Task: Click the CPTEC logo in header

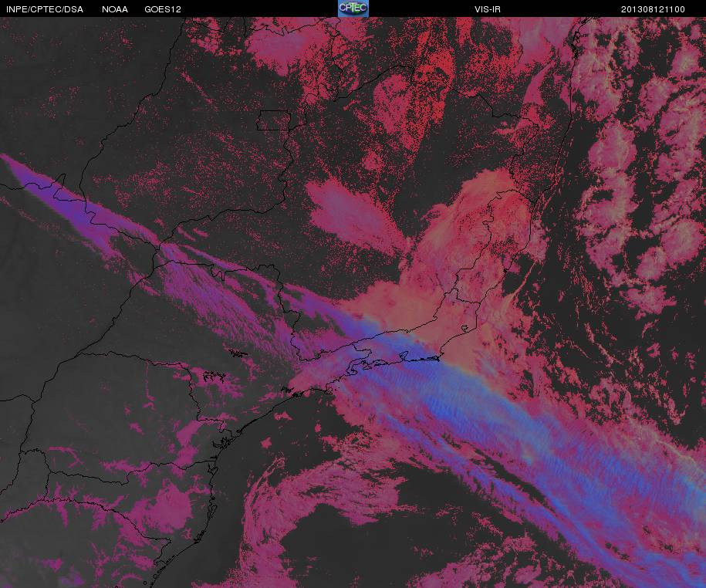Action: tap(353, 8)
